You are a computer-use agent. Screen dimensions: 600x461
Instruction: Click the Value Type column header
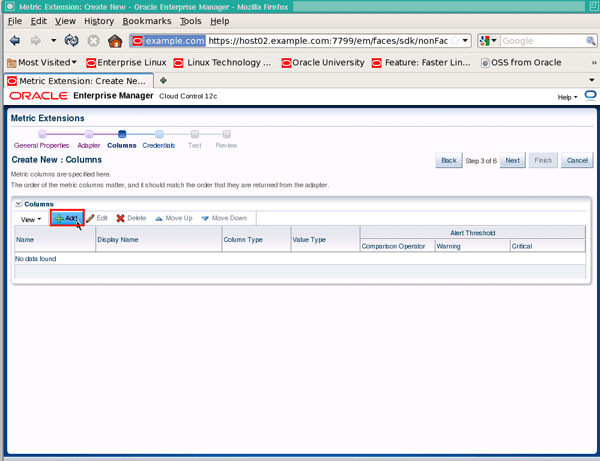[x=325, y=239]
